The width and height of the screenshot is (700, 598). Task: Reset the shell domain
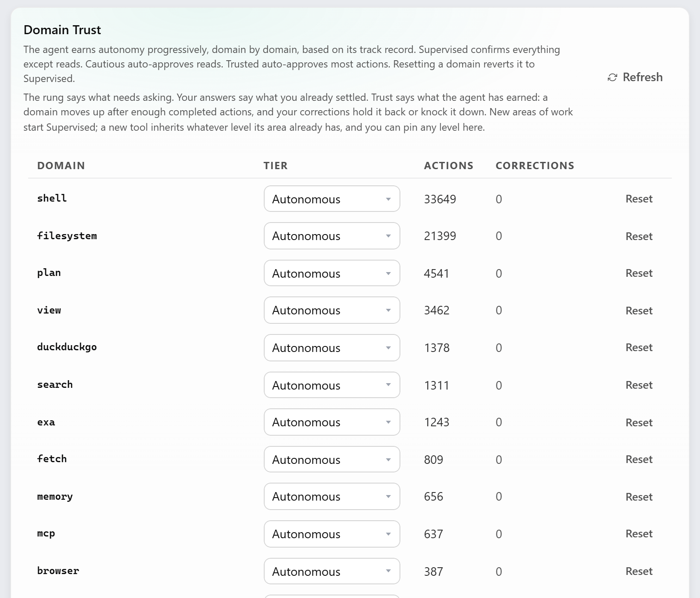click(639, 199)
